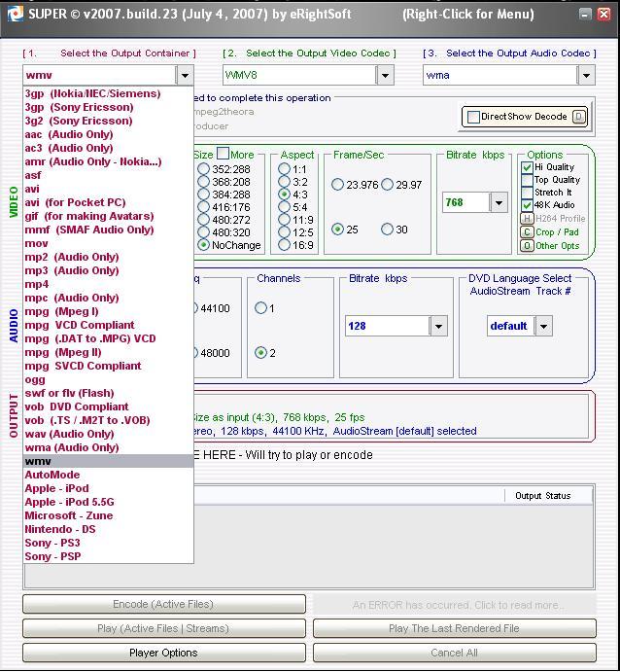Open the AudioStream Track default dropdown
This screenshot has width=620, height=672.
(x=543, y=326)
